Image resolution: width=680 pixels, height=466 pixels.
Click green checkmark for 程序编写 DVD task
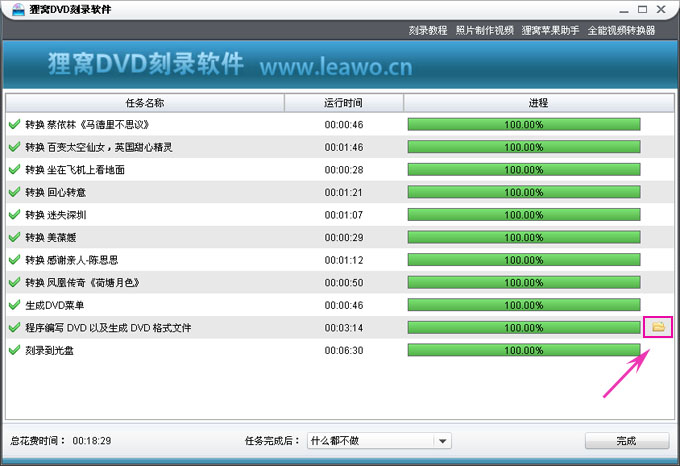[14, 327]
